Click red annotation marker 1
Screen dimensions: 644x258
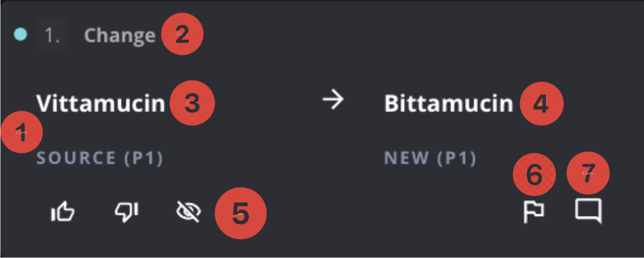click(22, 132)
